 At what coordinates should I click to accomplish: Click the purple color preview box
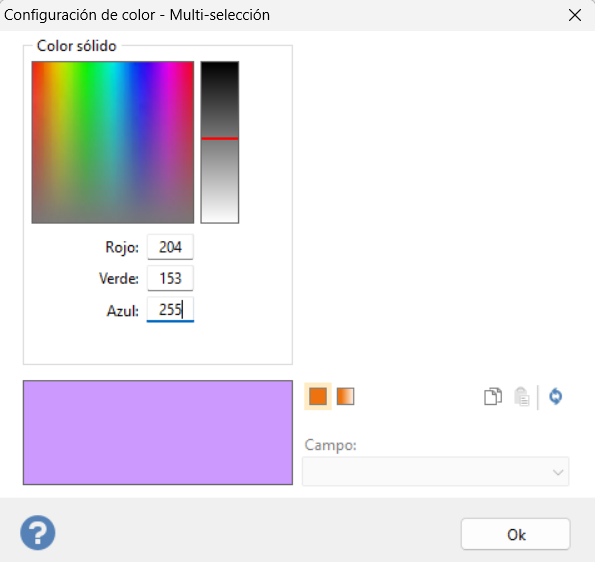[158, 433]
